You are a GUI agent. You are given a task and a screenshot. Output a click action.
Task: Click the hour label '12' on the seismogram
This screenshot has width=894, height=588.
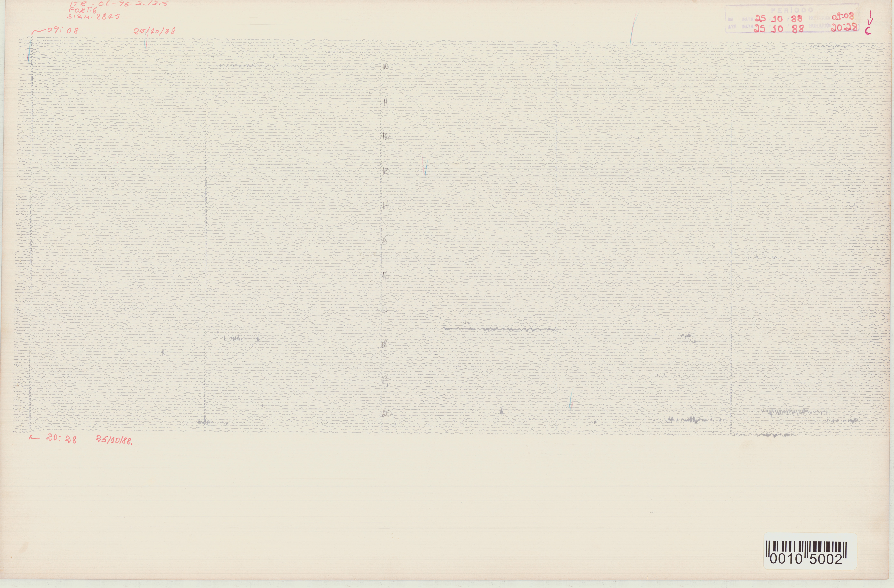386,136
